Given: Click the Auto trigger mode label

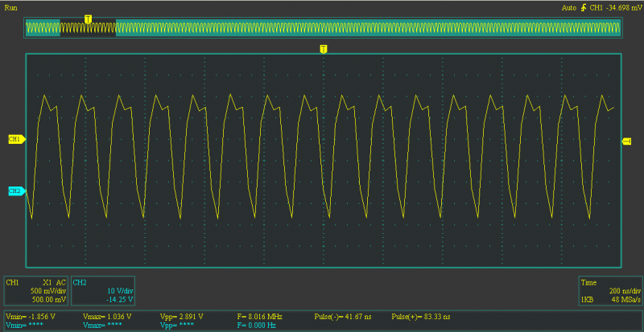Looking at the screenshot, I should [569, 8].
